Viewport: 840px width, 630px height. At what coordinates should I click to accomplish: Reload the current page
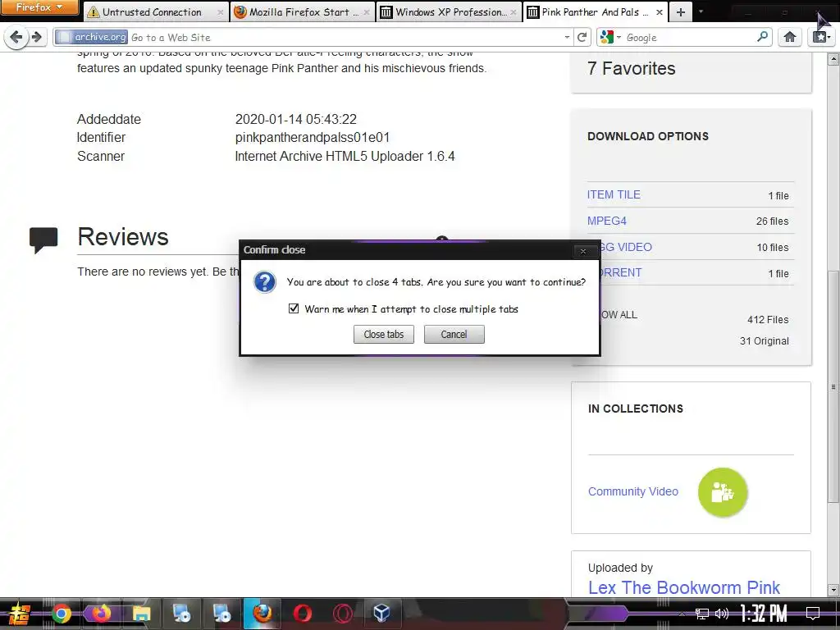pyautogui.click(x=582, y=37)
